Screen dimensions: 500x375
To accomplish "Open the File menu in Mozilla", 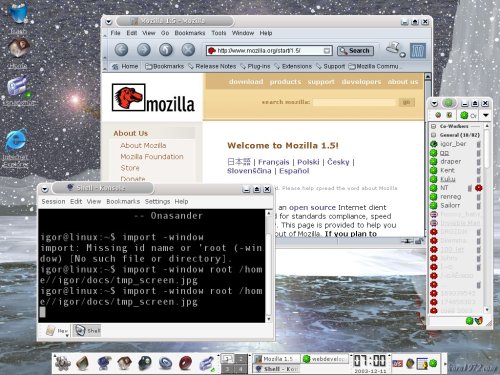I will [x=115, y=33].
